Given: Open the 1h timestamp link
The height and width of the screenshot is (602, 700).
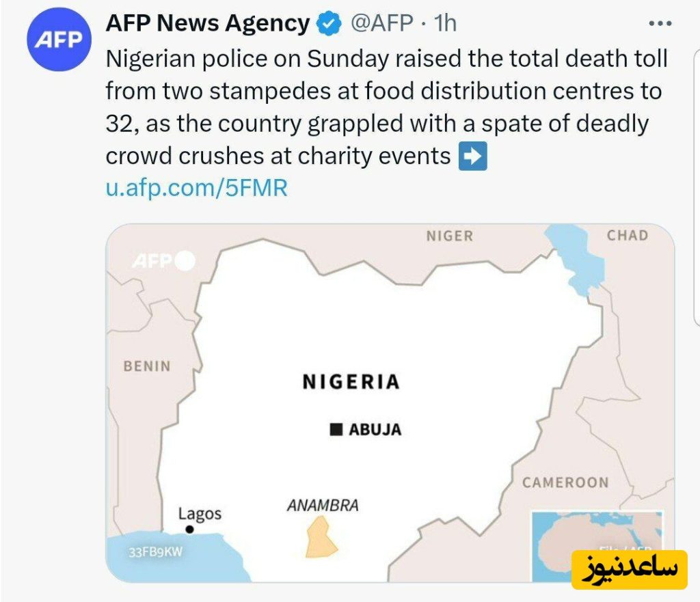Looking at the screenshot, I should click(x=444, y=24).
